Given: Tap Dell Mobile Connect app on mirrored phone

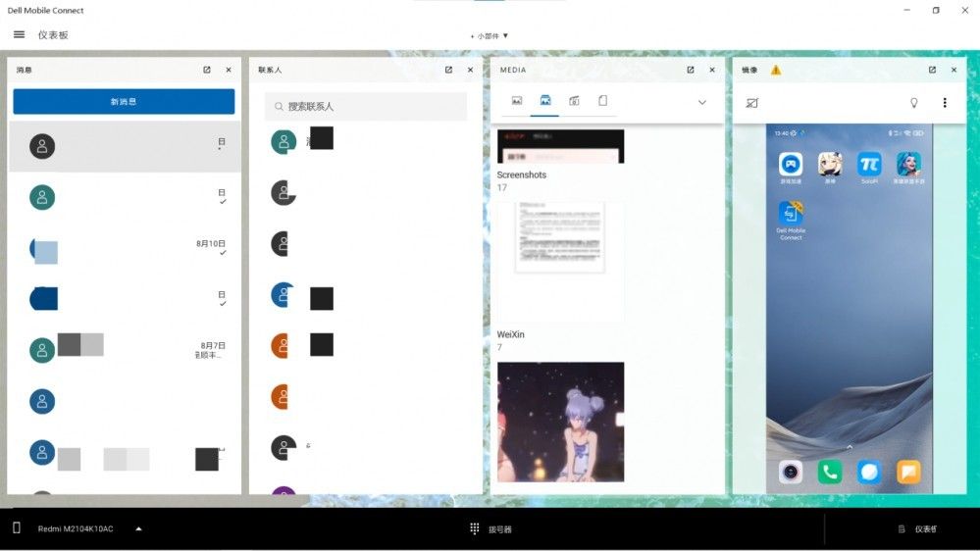Looking at the screenshot, I should (791, 215).
